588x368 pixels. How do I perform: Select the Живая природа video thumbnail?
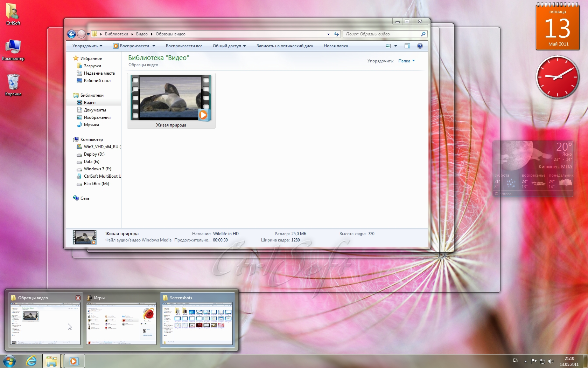171,101
